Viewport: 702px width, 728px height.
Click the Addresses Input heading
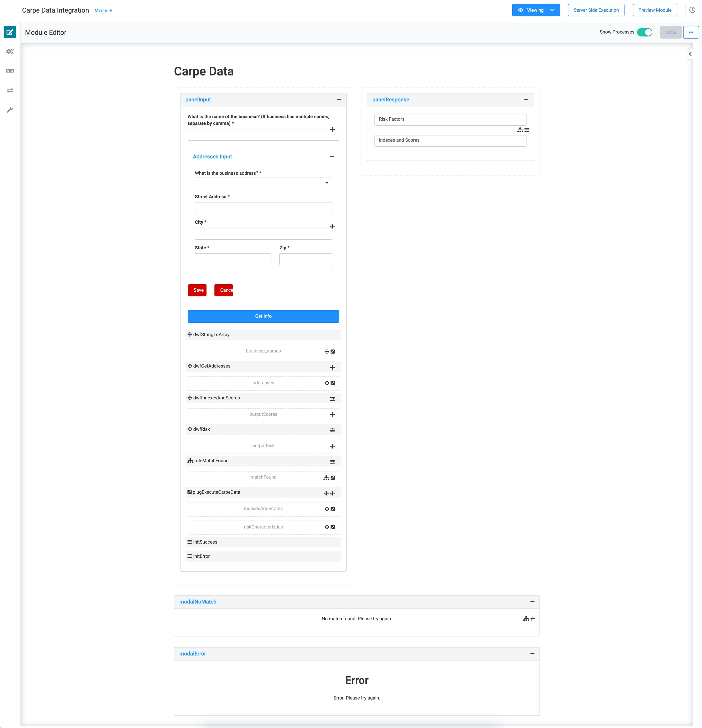212,157
